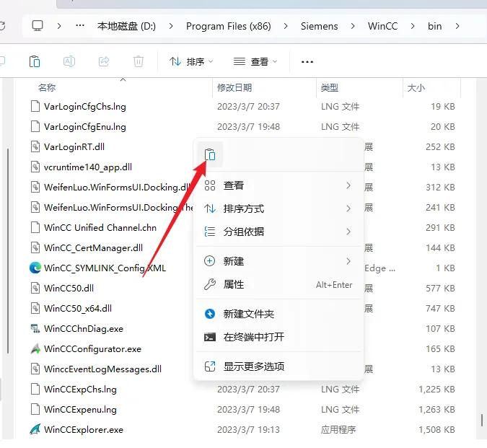Expand hidden breadcrumb path ellipsis
This screenshot has width=487, height=448.
(x=80, y=26)
